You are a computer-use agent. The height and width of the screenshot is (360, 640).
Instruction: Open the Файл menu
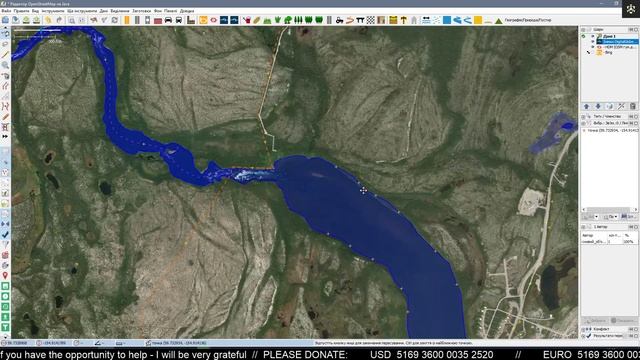coord(6,11)
